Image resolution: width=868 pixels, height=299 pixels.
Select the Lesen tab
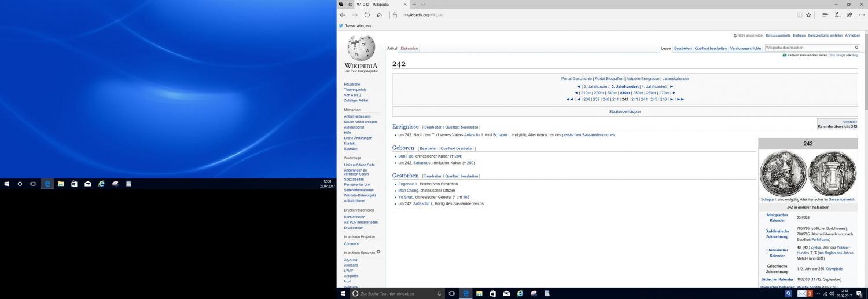(665, 48)
